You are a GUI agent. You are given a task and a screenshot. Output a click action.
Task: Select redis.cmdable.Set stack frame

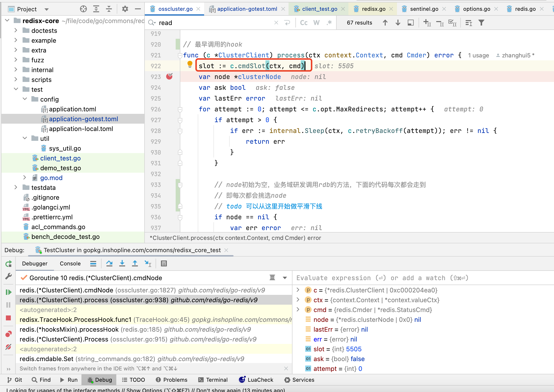pos(154,359)
